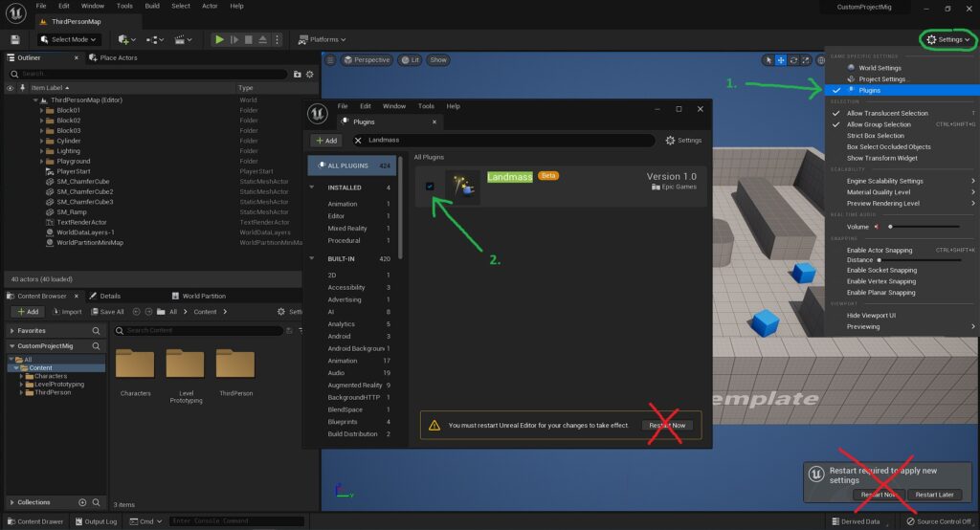Clear the Landmass search text with X icon
This screenshot has height=530, width=980.
358,141
